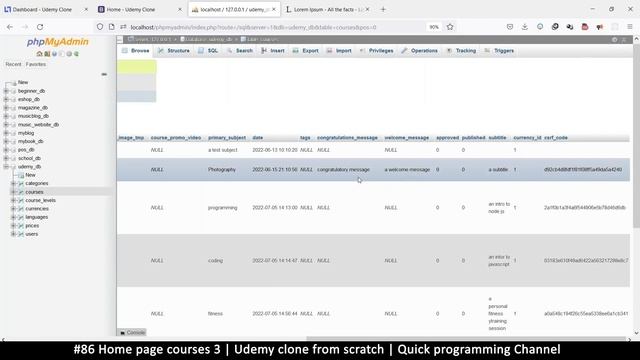Expand the course_levels table node
This screenshot has width=640, height=360.
pyautogui.click(x=13, y=200)
